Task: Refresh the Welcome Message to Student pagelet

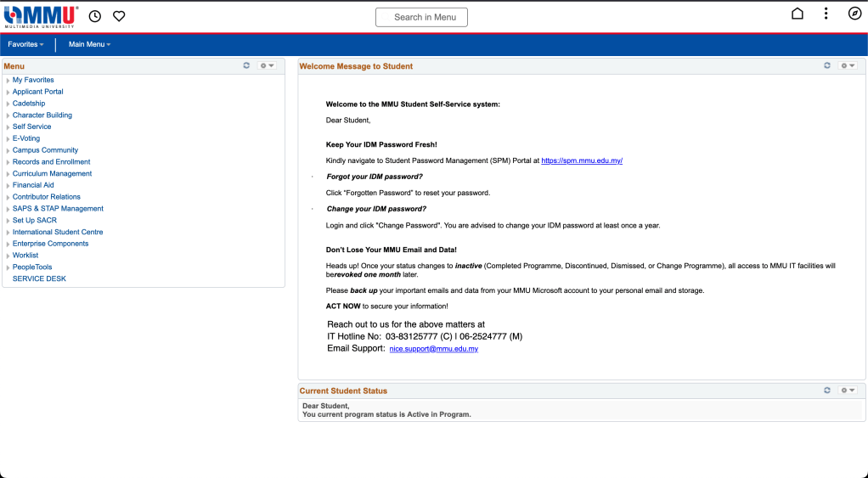Action: tap(826, 65)
